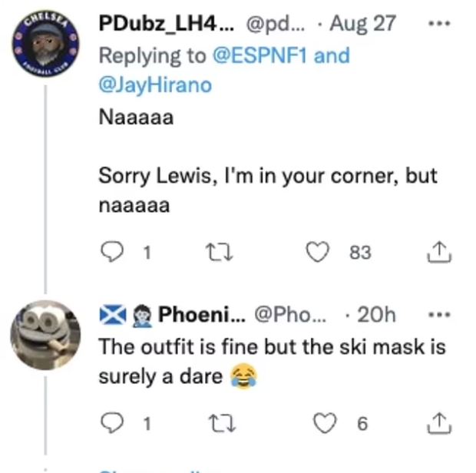The image size is (476, 473).
Task: Click the 20h tweet timestamp
Action: point(376,314)
